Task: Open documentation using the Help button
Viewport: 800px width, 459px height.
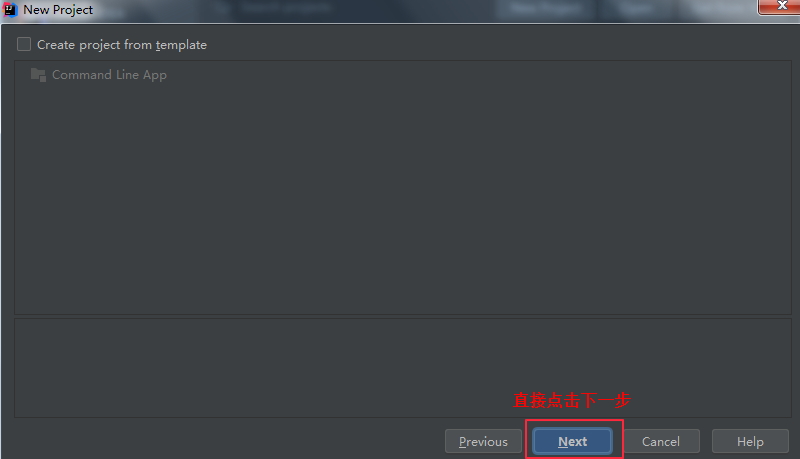Action: pos(750,441)
